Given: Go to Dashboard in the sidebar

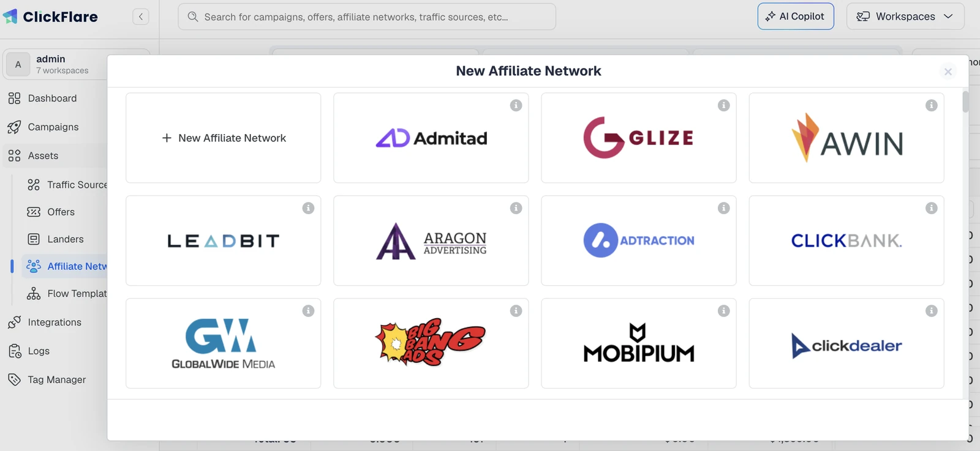Looking at the screenshot, I should pos(54,98).
